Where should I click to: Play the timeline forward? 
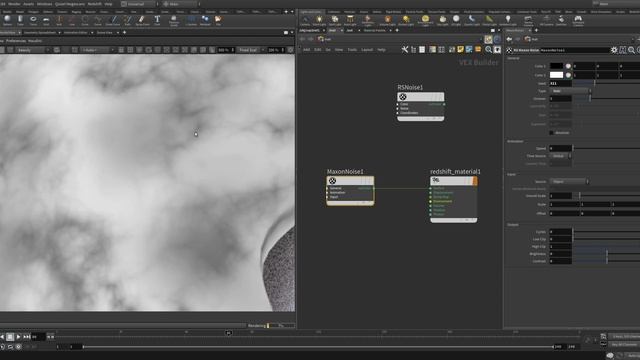pyautogui.click(x=18, y=337)
